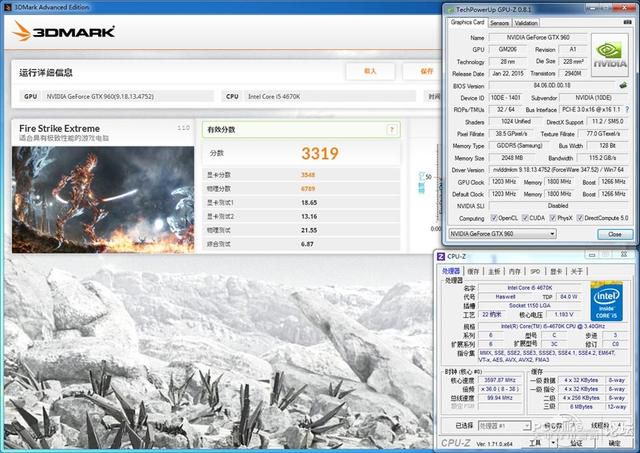Click the Fire Strike Extreme thumbnail image

click(103, 200)
